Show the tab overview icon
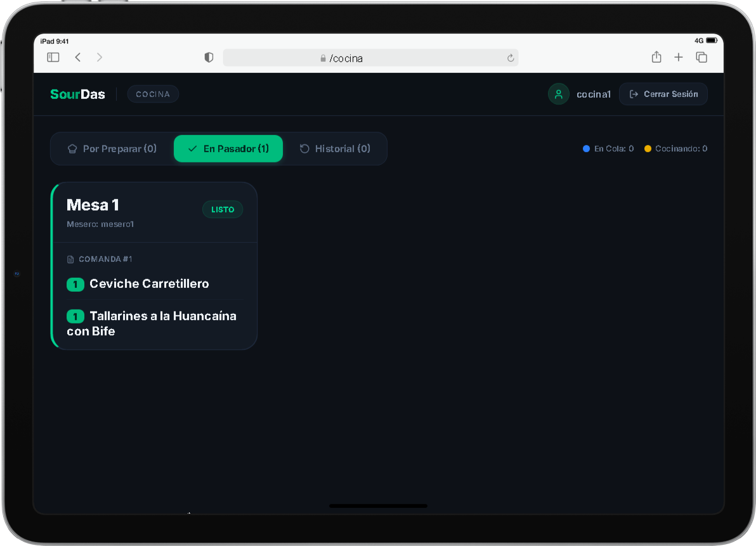This screenshot has height=546, width=756. click(x=701, y=57)
